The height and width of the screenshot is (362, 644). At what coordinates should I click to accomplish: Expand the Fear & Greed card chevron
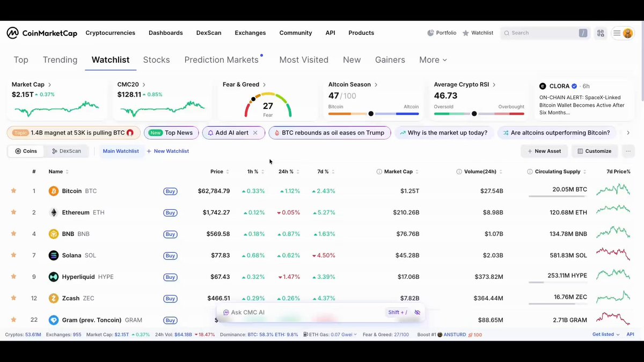tap(265, 85)
